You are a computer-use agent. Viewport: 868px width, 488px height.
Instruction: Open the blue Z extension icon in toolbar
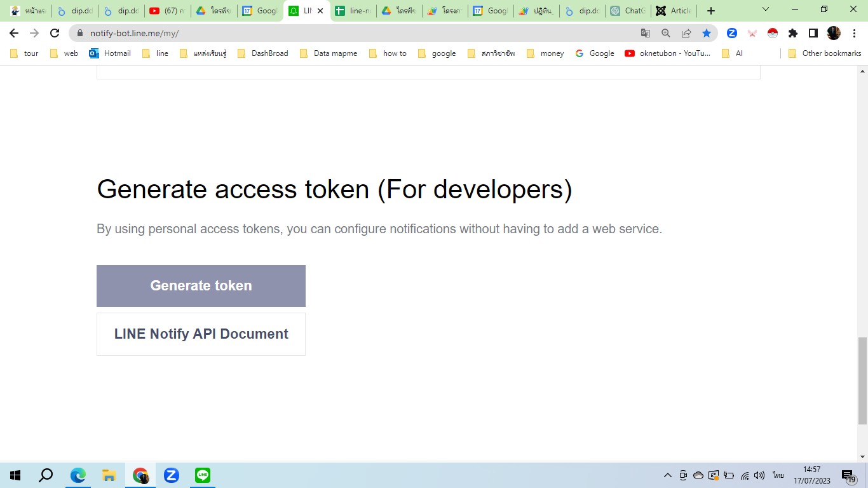732,33
